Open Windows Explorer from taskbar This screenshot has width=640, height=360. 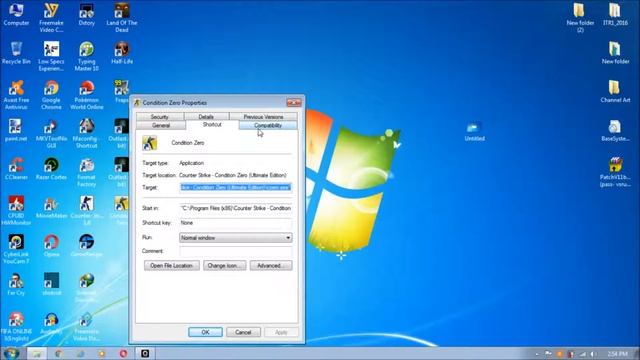[37, 353]
